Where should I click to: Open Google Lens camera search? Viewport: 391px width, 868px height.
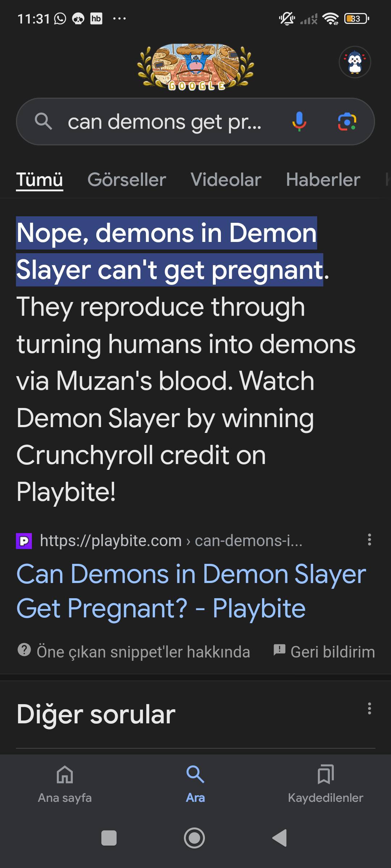(347, 122)
